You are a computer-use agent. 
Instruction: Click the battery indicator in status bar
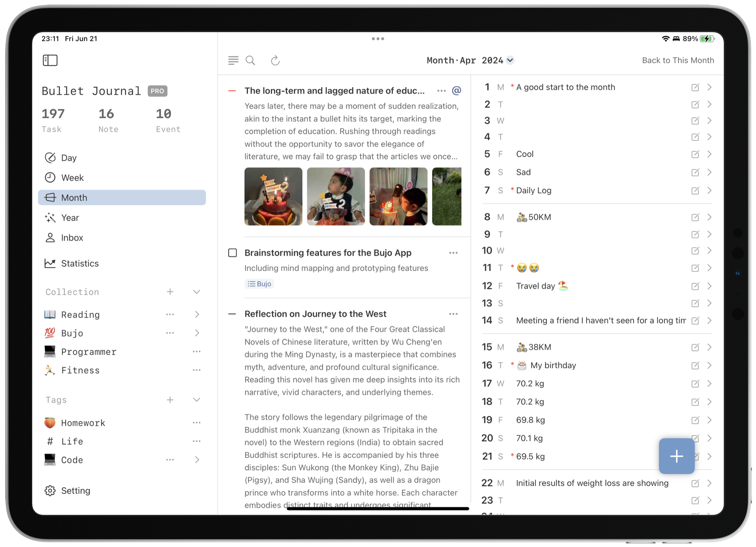tap(707, 39)
